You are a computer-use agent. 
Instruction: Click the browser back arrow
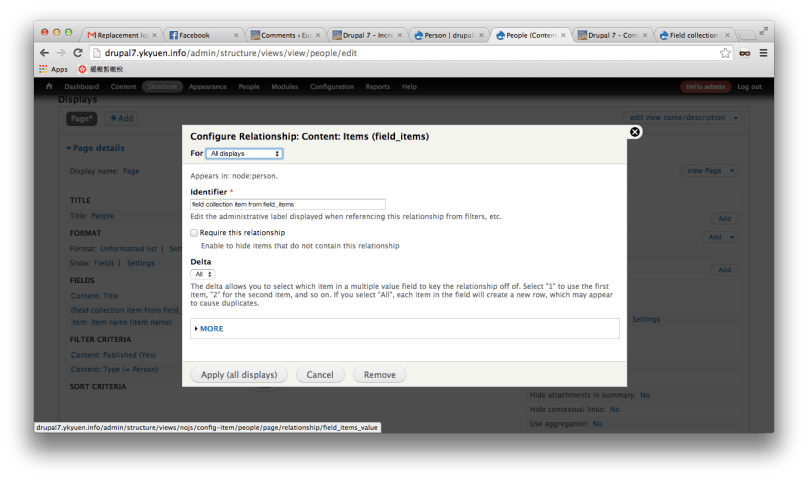(45, 52)
